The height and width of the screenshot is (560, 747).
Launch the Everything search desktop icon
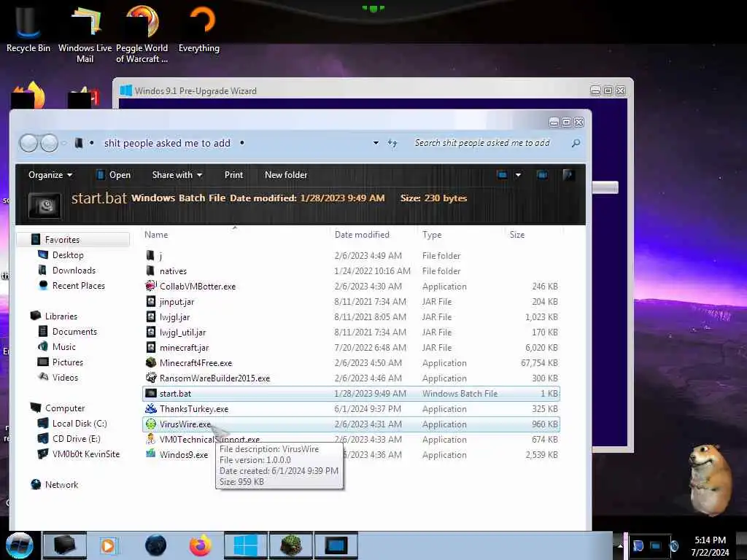[x=199, y=28]
